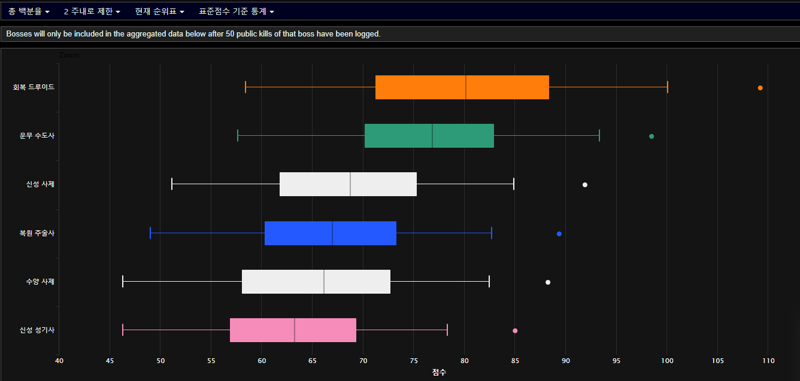
Task: Click the 100 tick label on x-axis
Action: (667, 361)
